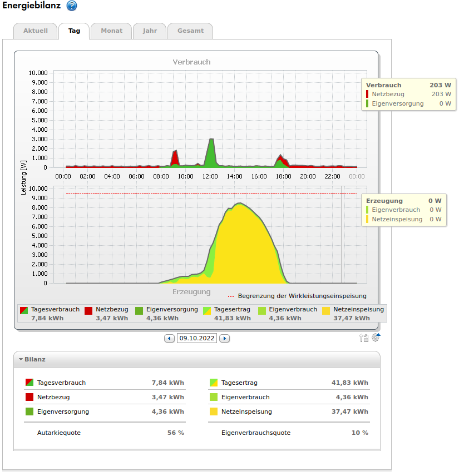
Task: Toggle Tagesverbrauch series in chart legend
Action: (24, 310)
